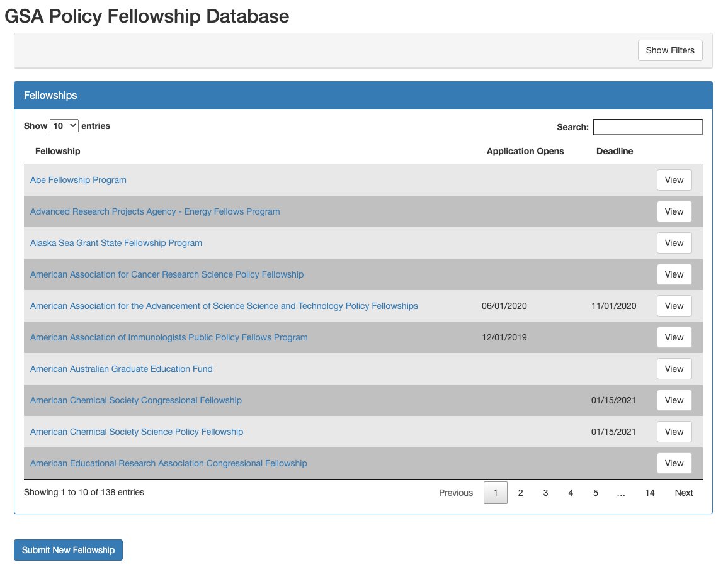Click the 12/01/2019 application opens date
The image size is (728, 567).
click(504, 338)
